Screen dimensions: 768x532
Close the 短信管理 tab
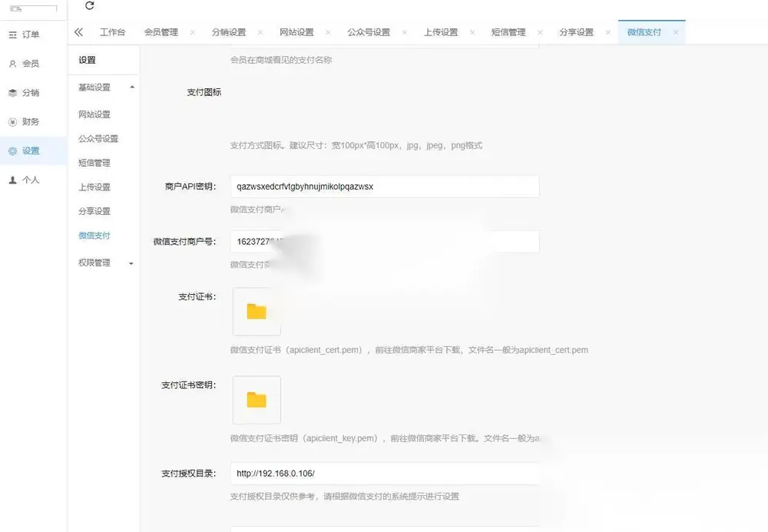(x=540, y=32)
